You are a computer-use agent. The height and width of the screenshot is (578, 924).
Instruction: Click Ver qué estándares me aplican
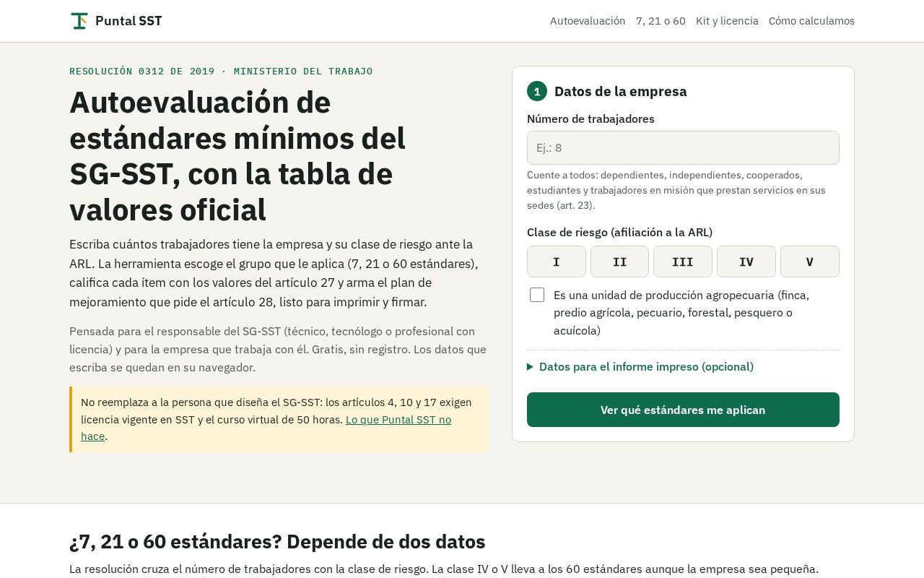pyautogui.click(x=683, y=410)
